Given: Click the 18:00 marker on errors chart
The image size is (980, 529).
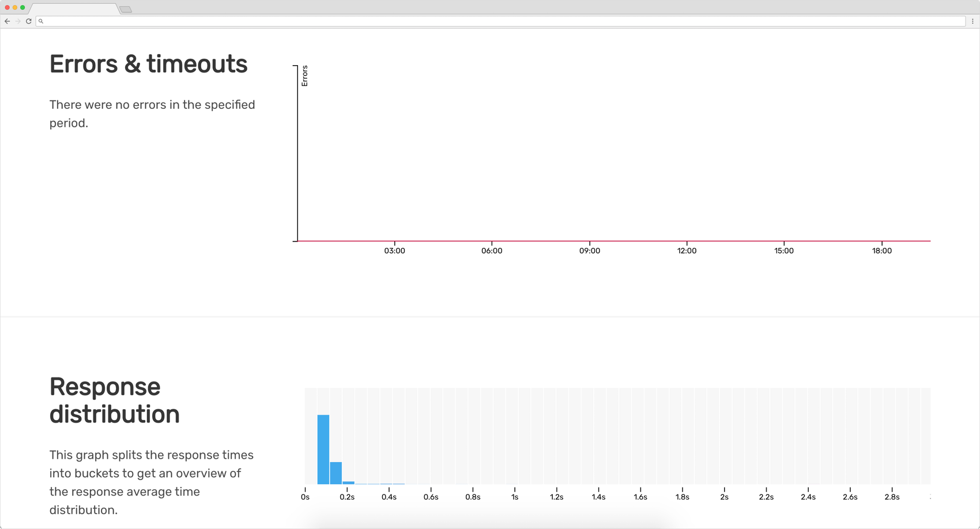Looking at the screenshot, I should pyautogui.click(x=882, y=251).
